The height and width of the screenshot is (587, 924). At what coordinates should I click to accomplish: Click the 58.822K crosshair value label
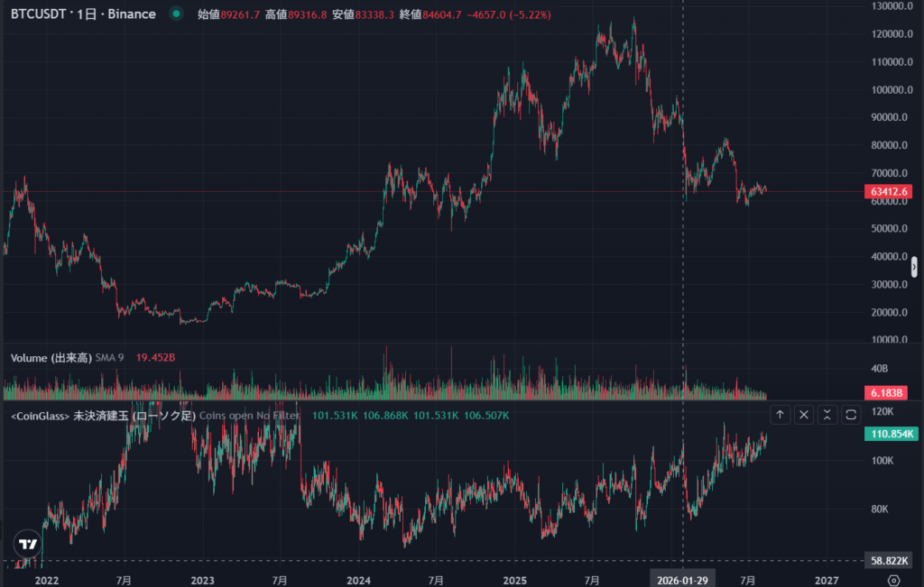(x=891, y=561)
